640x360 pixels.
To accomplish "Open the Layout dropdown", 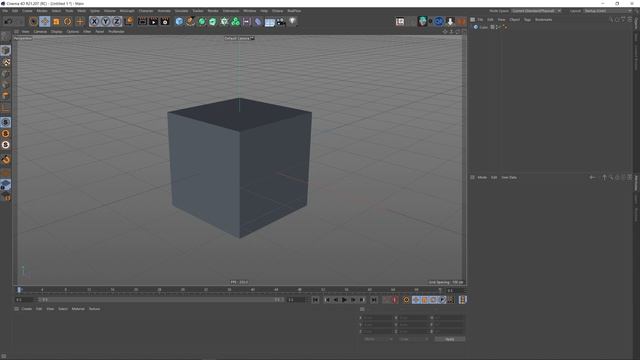I will coord(607,11).
